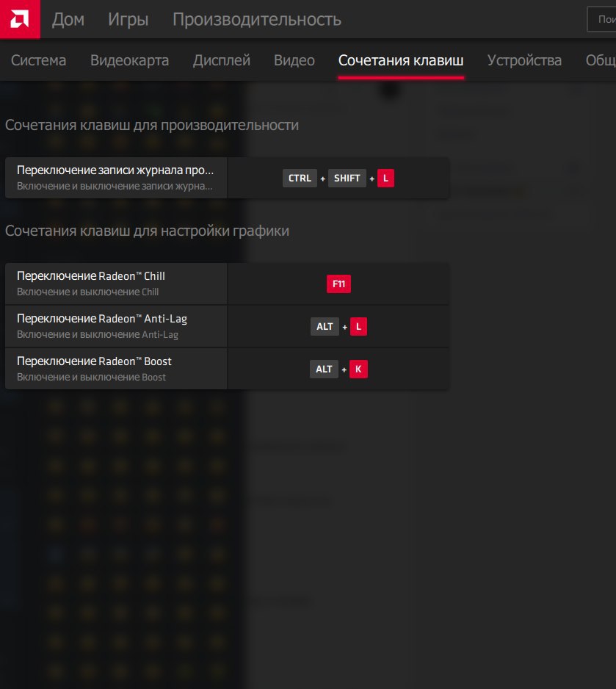Switch to the Видеокарта tab
Image resolution: width=616 pixels, height=689 pixels.
click(129, 60)
